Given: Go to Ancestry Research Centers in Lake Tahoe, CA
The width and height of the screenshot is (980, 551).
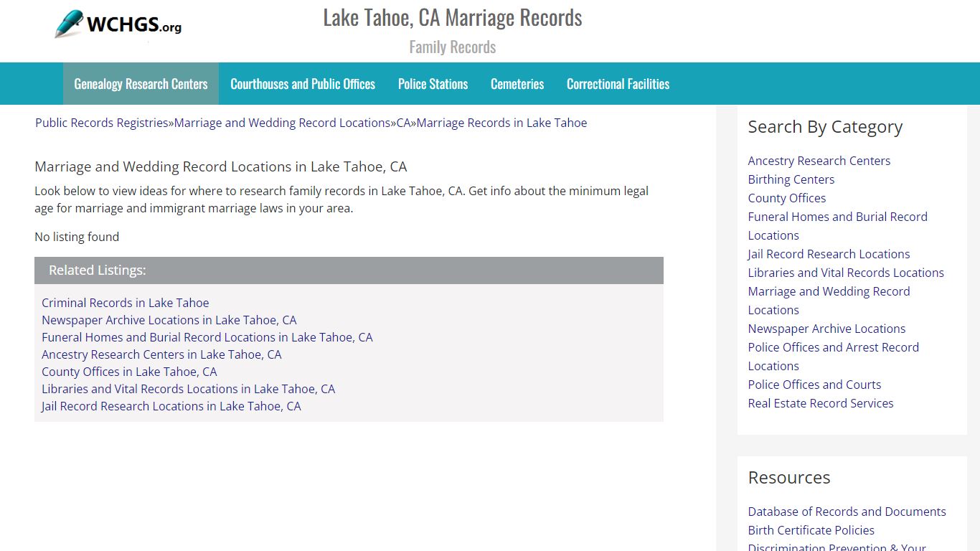Looking at the screenshot, I should click(x=161, y=354).
